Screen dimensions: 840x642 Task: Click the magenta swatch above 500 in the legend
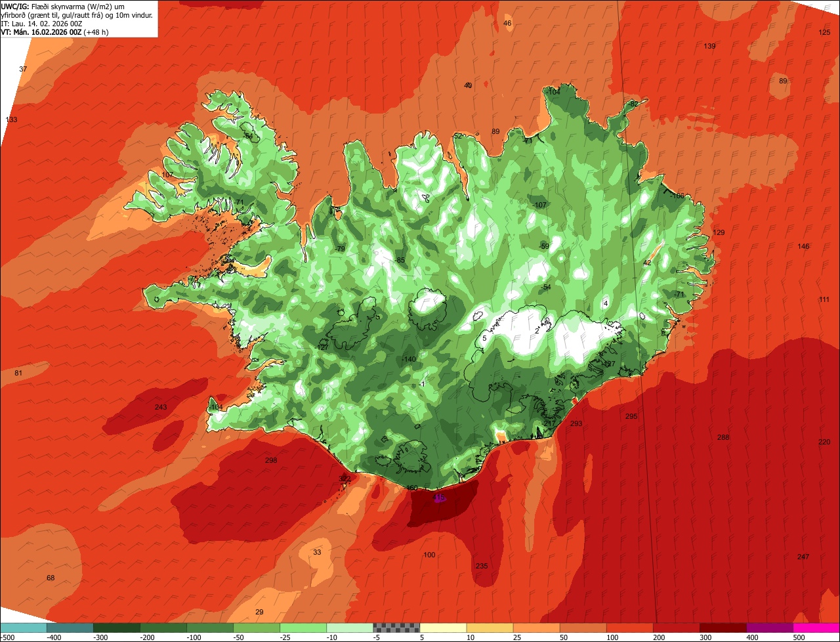click(816, 628)
